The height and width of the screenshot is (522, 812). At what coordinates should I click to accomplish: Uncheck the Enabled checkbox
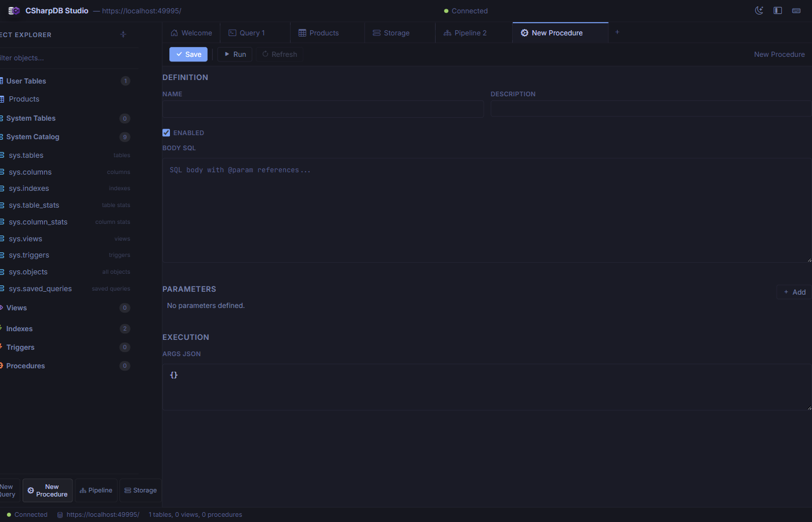(x=166, y=132)
